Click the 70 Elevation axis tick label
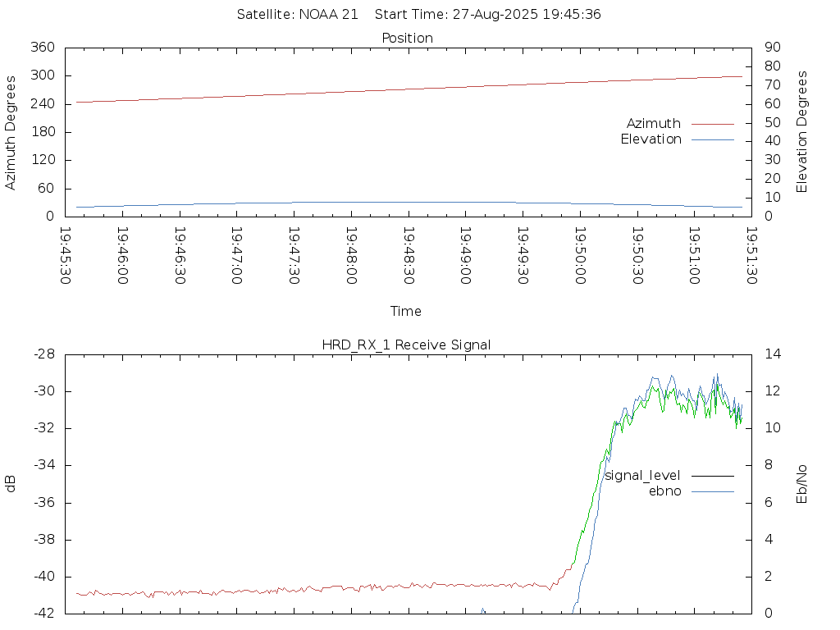This screenshot has width=840, height=630. (773, 84)
